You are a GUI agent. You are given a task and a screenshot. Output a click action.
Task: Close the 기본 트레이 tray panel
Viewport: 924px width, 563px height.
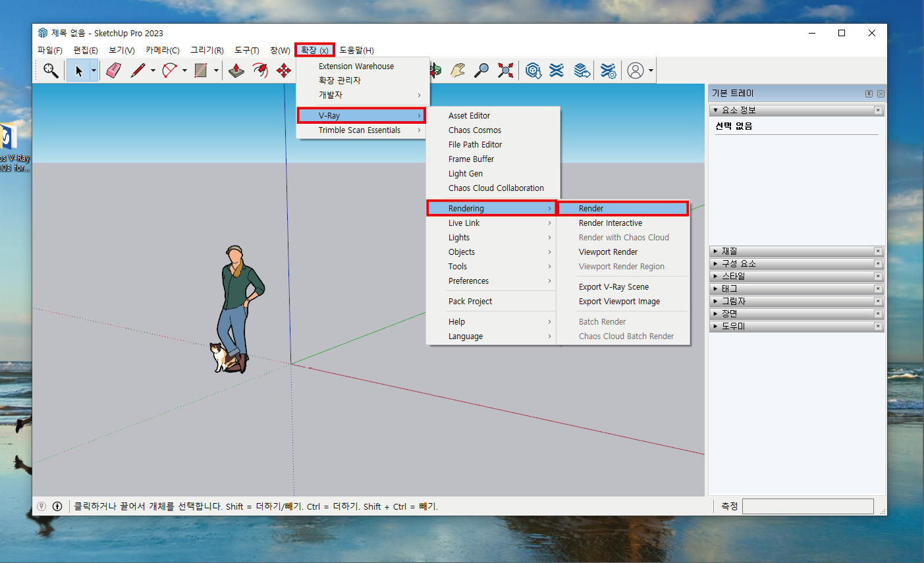tap(881, 94)
